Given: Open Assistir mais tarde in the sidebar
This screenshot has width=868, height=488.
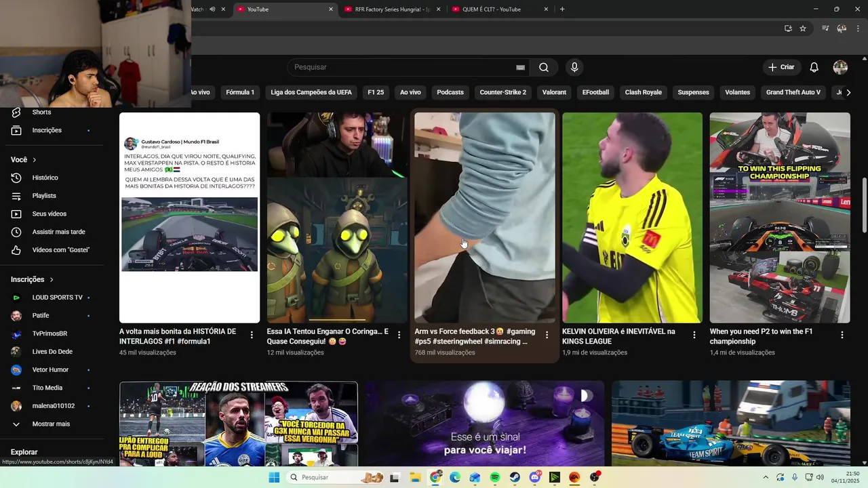Looking at the screenshot, I should pos(58,232).
